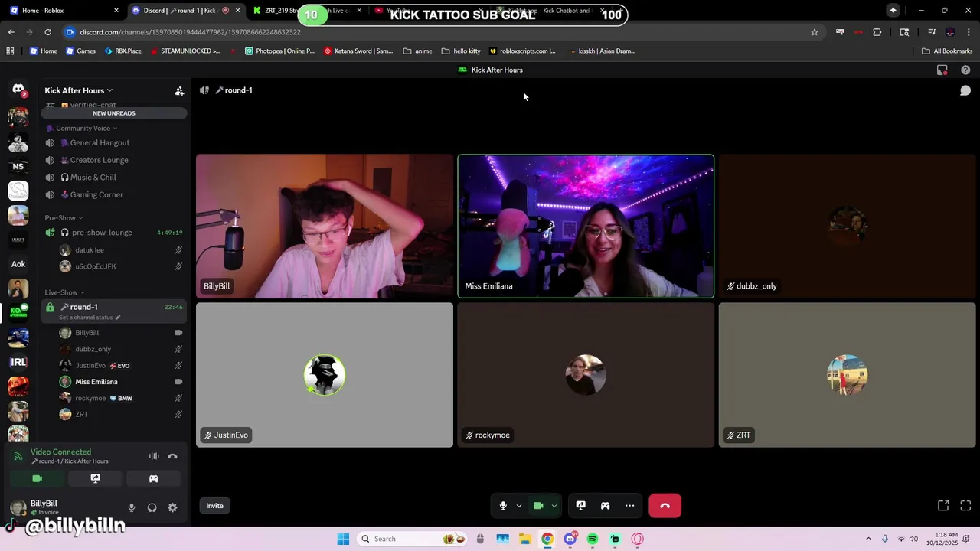Open the hello kitty bookmarks folder
Screen dimensions: 980x551
coord(461,51)
